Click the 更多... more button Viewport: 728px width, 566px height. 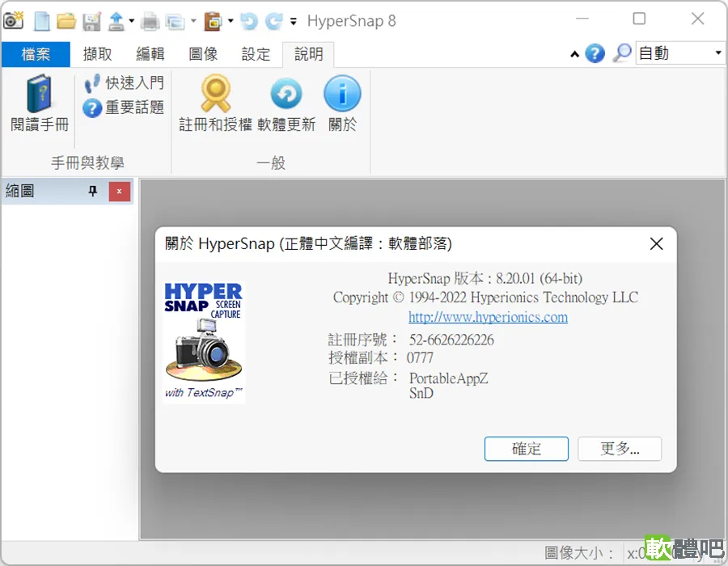pos(620,449)
